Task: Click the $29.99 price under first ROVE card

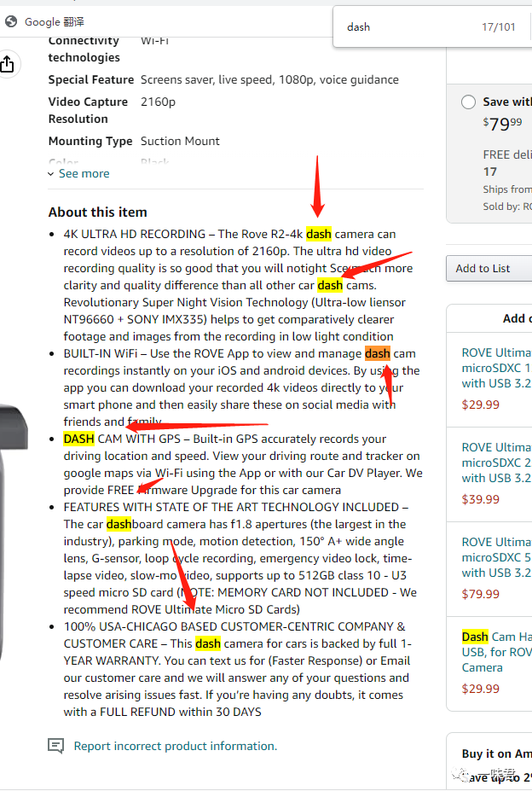Action: coord(480,404)
